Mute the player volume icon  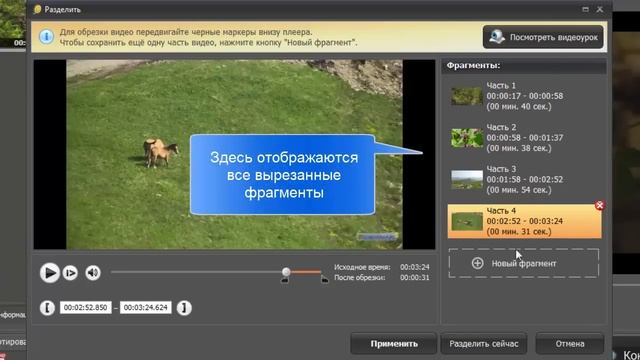[x=93, y=273]
